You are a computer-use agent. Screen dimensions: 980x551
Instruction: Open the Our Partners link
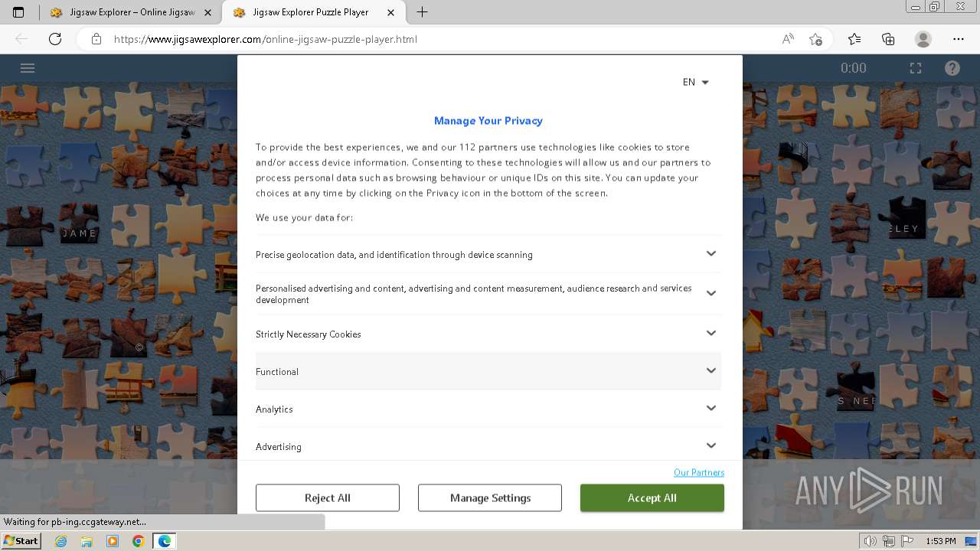(x=699, y=472)
